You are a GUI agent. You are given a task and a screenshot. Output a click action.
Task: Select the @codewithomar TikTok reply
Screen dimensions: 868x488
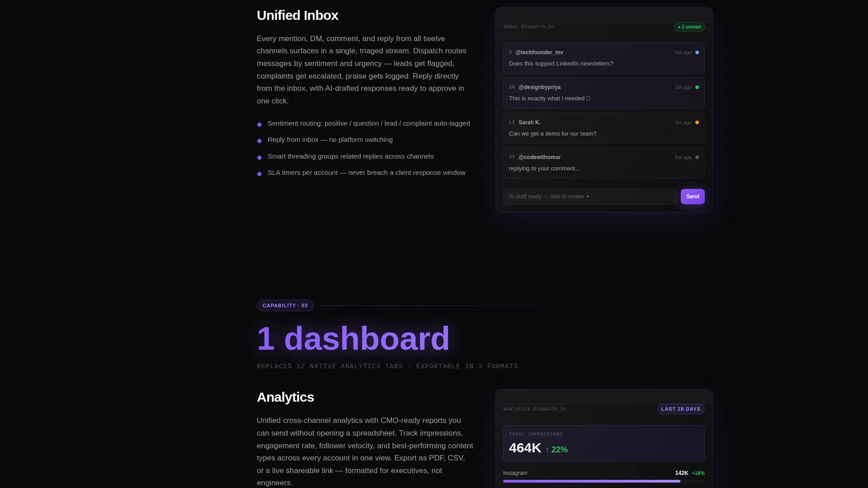tap(604, 163)
